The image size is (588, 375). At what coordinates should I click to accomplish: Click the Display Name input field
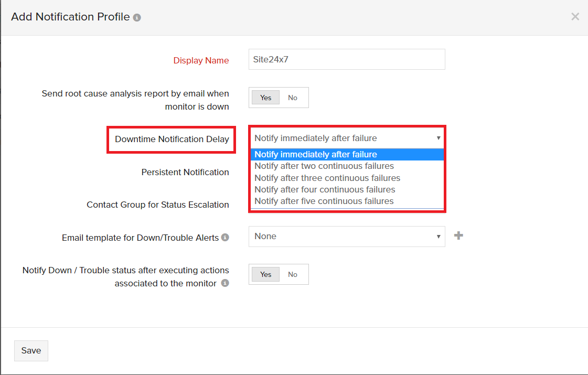pos(346,59)
